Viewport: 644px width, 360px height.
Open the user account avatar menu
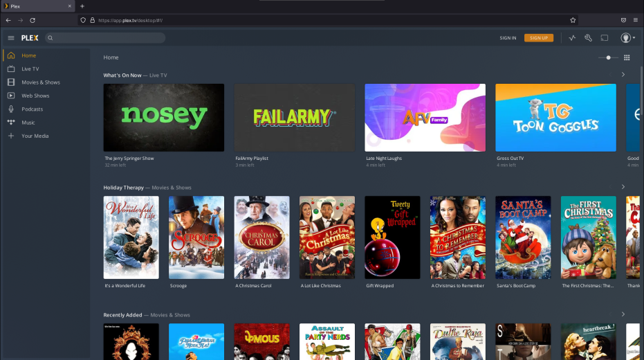(627, 38)
